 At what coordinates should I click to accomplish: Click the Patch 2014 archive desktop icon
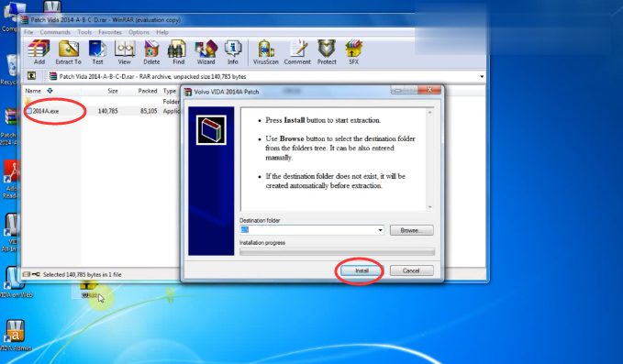(x=9, y=127)
